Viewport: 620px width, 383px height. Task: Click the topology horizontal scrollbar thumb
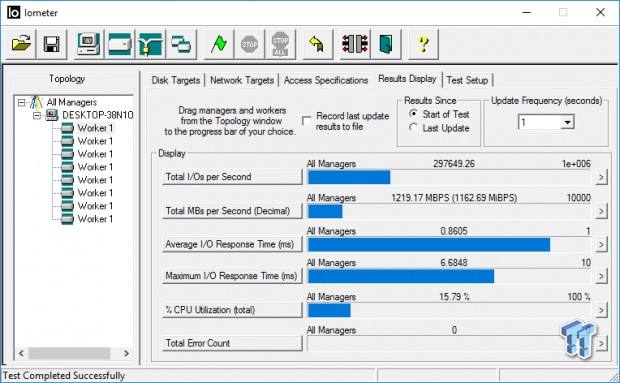click(69, 353)
